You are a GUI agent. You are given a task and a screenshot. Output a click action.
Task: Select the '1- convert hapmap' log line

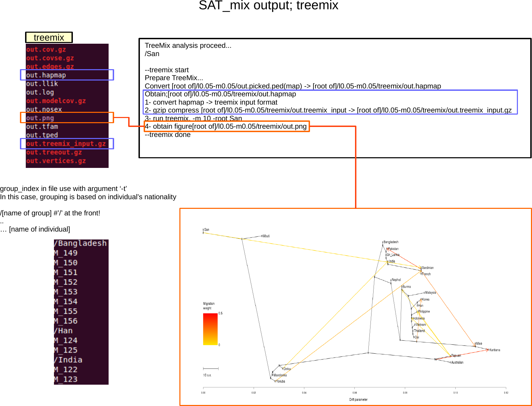pyautogui.click(x=211, y=102)
